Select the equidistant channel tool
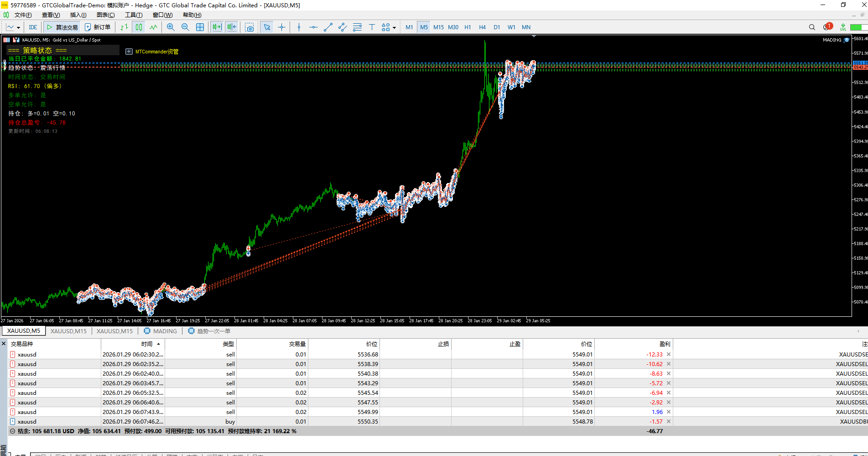 [x=343, y=27]
